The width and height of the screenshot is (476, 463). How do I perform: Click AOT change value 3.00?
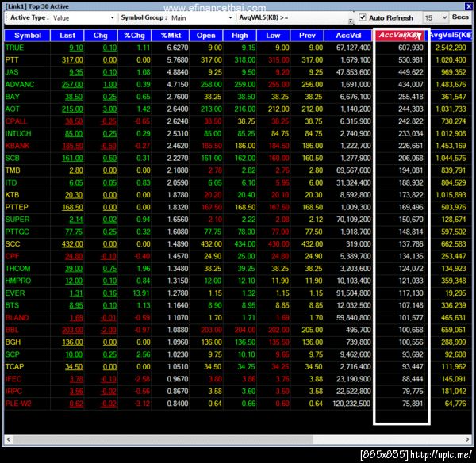109,109
